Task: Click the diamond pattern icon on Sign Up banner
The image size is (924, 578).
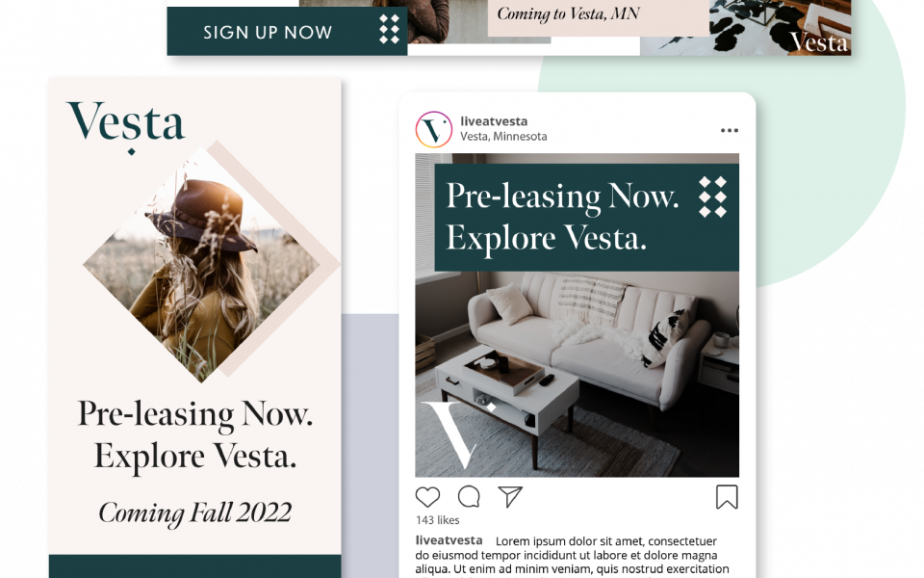Action: point(390,30)
